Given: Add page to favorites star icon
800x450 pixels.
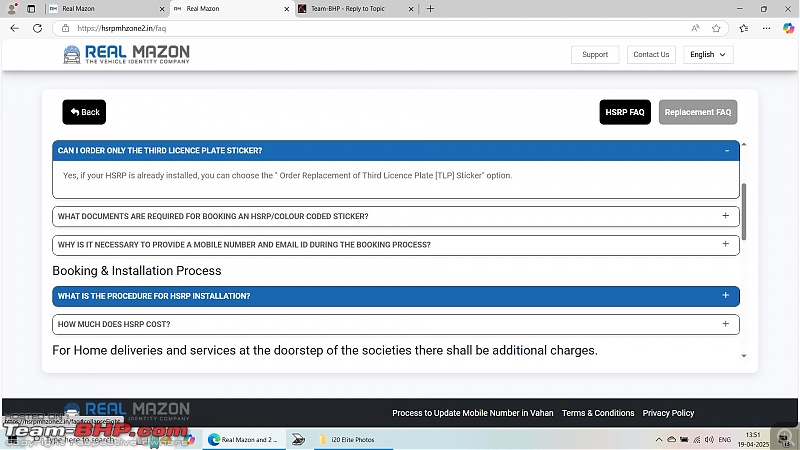Looking at the screenshot, I should click(x=716, y=29).
